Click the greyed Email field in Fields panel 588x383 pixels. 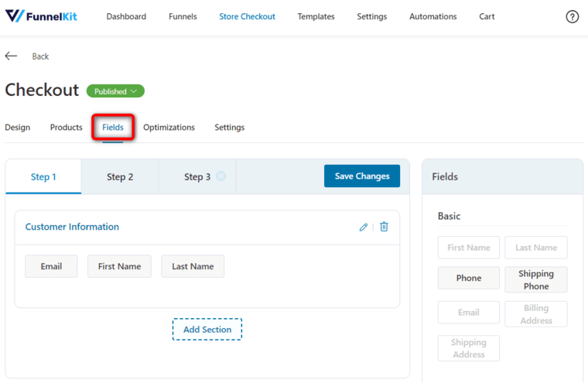469,313
